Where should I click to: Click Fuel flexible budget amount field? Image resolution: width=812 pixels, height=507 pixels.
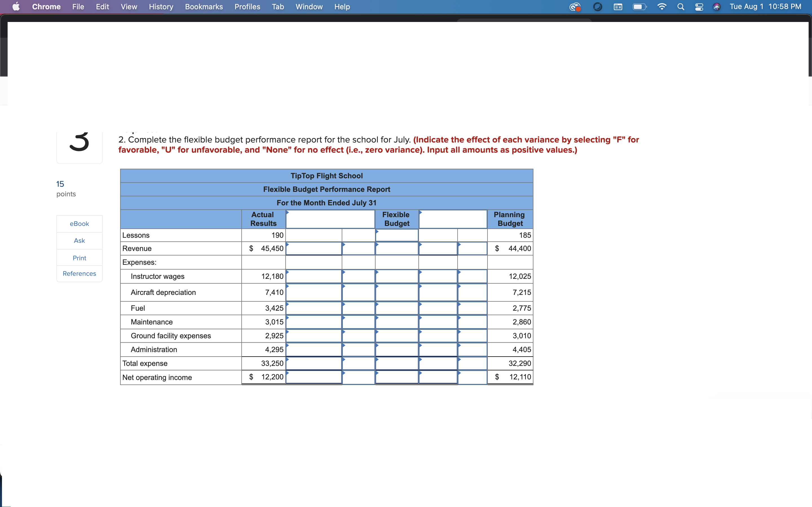tap(397, 308)
